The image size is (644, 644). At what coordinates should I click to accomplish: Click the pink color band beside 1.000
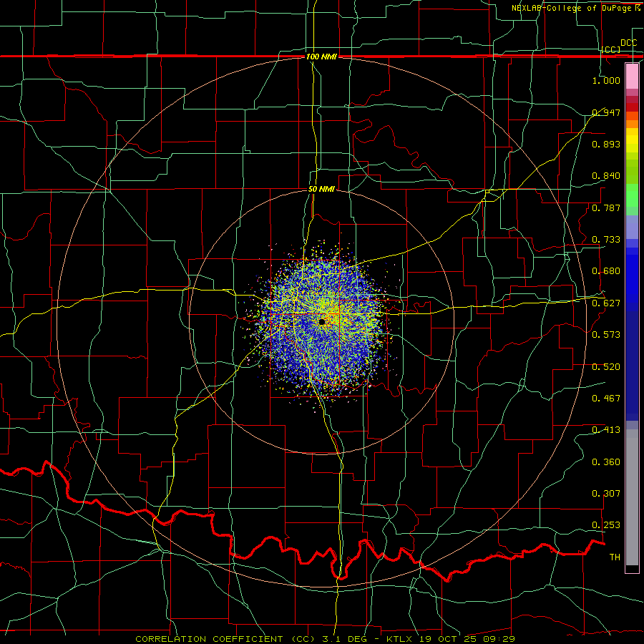632,77
